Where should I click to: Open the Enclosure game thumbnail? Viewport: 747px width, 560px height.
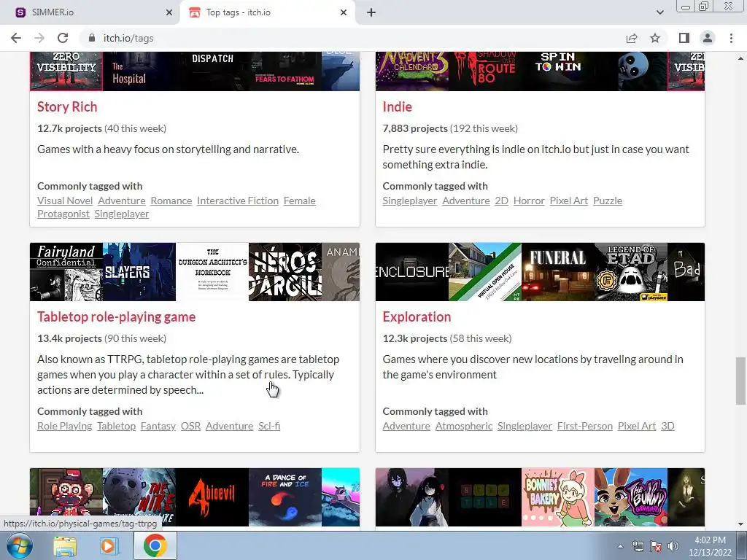coord(412,272)
